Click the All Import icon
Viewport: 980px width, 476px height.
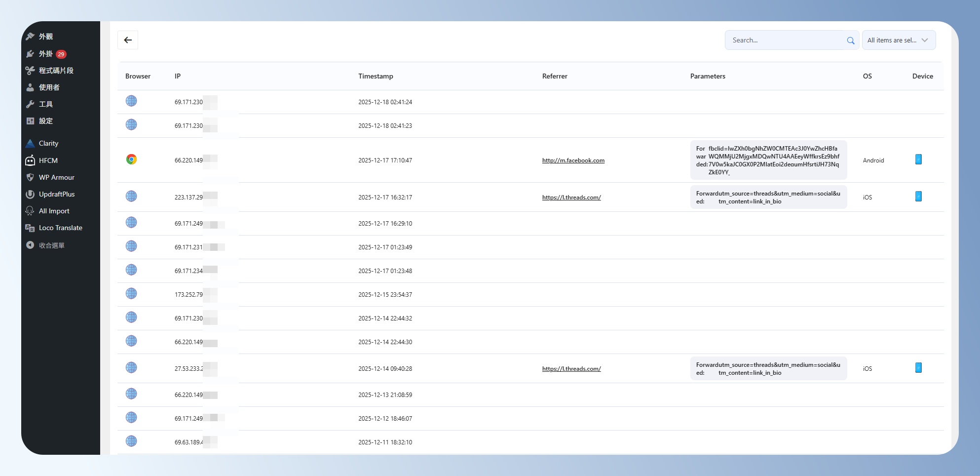tap(30, 211)
